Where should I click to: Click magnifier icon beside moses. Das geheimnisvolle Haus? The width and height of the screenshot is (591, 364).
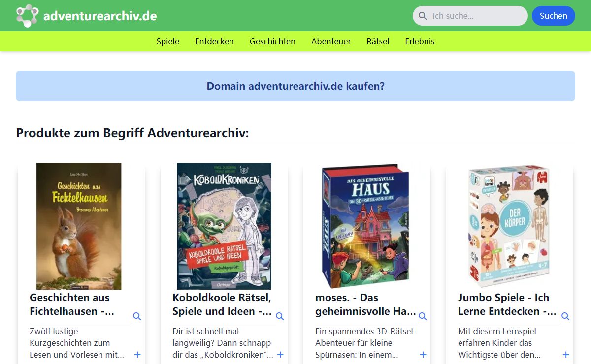[x=423, y=316]
